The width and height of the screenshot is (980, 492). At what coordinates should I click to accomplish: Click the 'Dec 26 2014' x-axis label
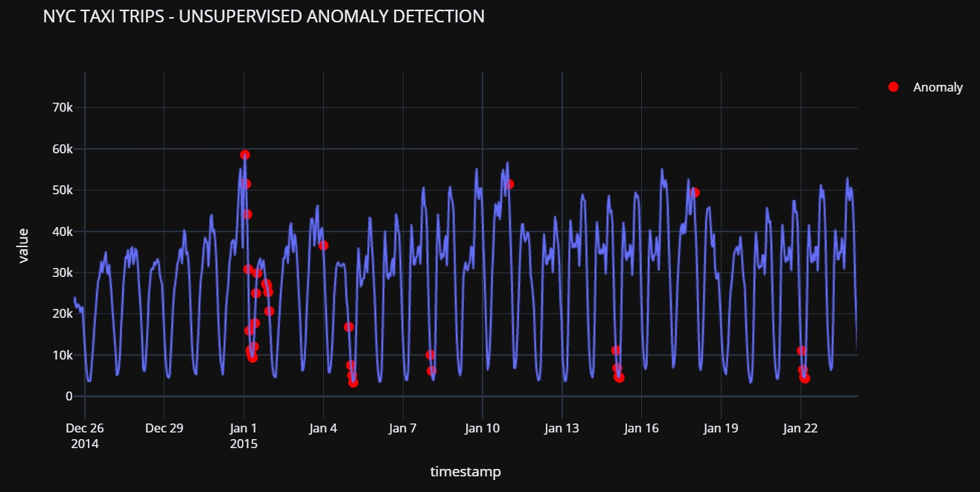click(x=85, y=435)
